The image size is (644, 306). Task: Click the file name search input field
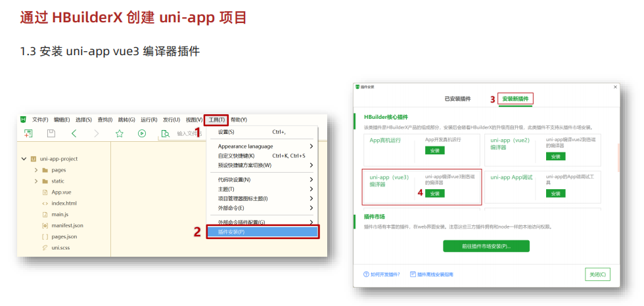point(189,134)
